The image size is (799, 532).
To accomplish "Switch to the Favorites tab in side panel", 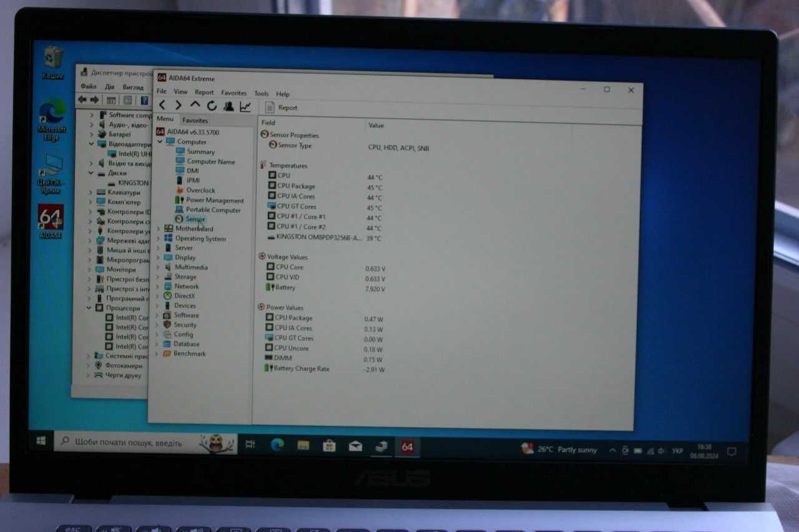I will click(195, 120).
